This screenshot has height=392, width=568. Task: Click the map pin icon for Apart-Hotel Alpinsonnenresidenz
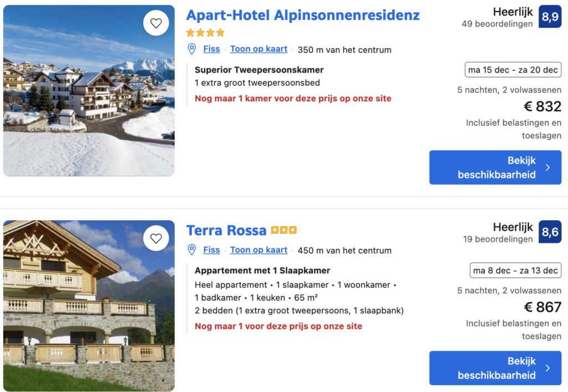(192, 49)
